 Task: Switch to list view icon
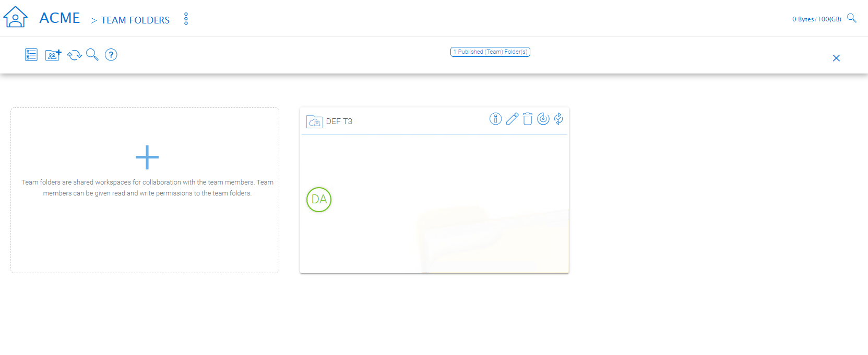[31, 55]
